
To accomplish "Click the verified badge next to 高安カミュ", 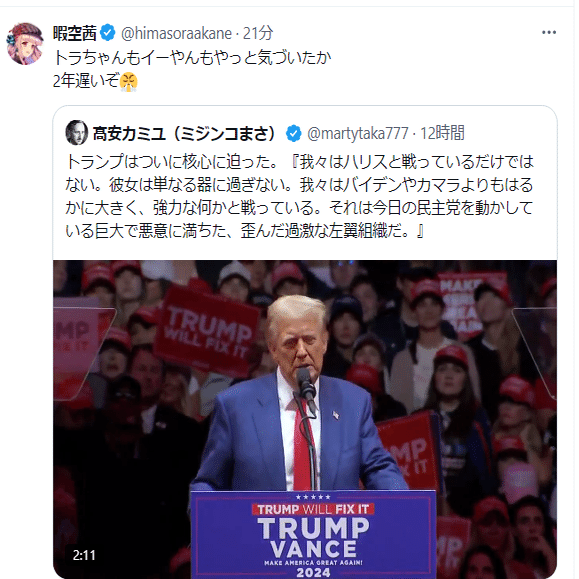I will 294,133.
